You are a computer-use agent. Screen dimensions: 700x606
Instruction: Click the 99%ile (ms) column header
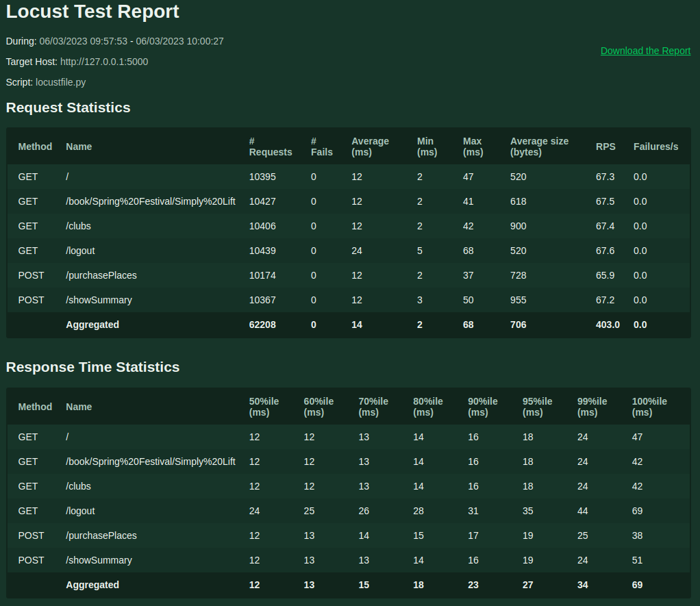point(592,407)
